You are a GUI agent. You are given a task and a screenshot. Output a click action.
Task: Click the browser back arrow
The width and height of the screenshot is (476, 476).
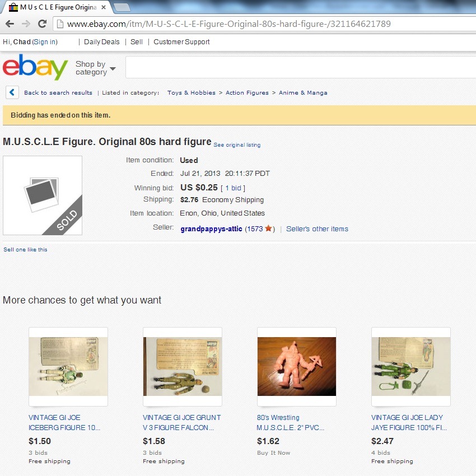(10, 24)
